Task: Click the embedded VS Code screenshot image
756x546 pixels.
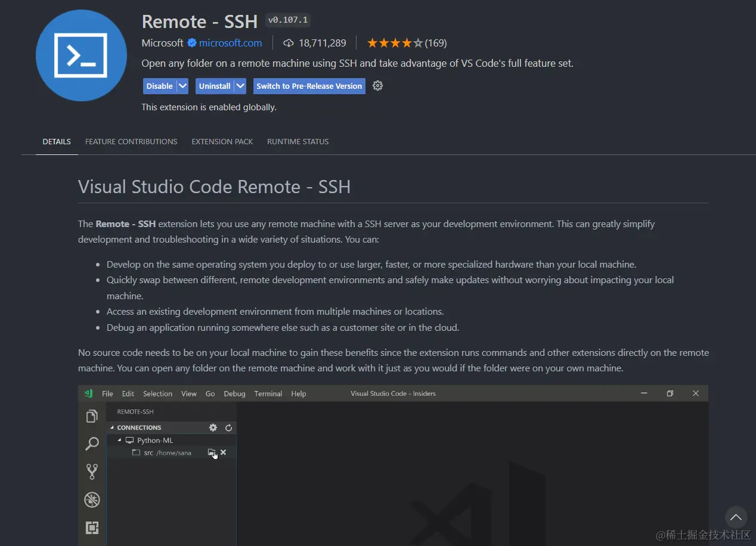Action: click(x=393, y=466)
